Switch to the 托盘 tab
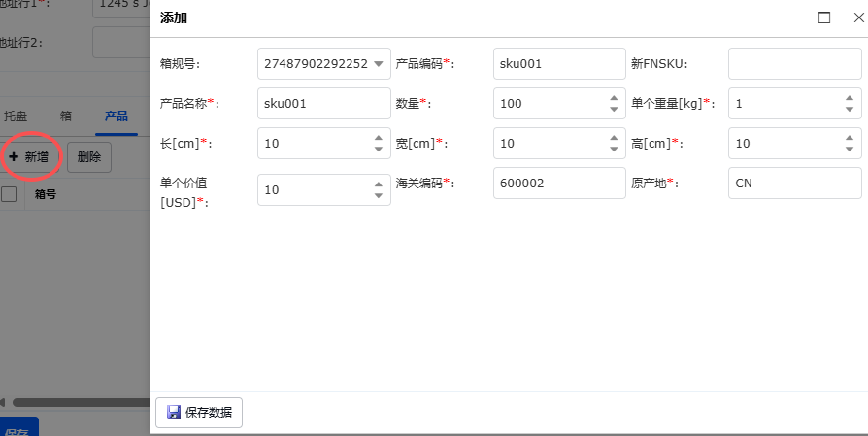The height and width of the screenshot is (436, 868). pos(15,115)
